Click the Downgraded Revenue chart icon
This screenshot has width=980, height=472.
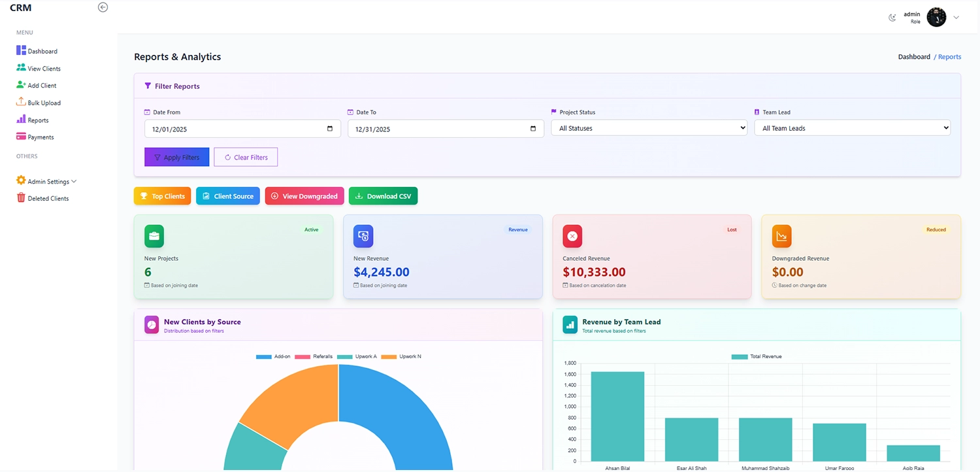click(x=781, y=236)
